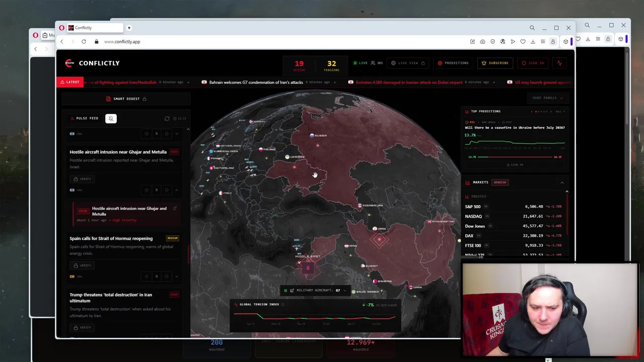The image size is (644, 362).
Task: Collapse the Markets panel
Action: click(562, 183)
